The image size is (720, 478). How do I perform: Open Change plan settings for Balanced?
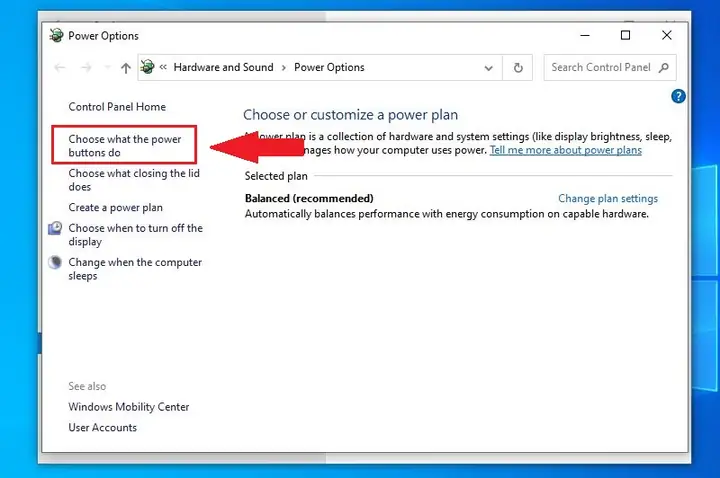pyautogui.click(x=608, y=198)
